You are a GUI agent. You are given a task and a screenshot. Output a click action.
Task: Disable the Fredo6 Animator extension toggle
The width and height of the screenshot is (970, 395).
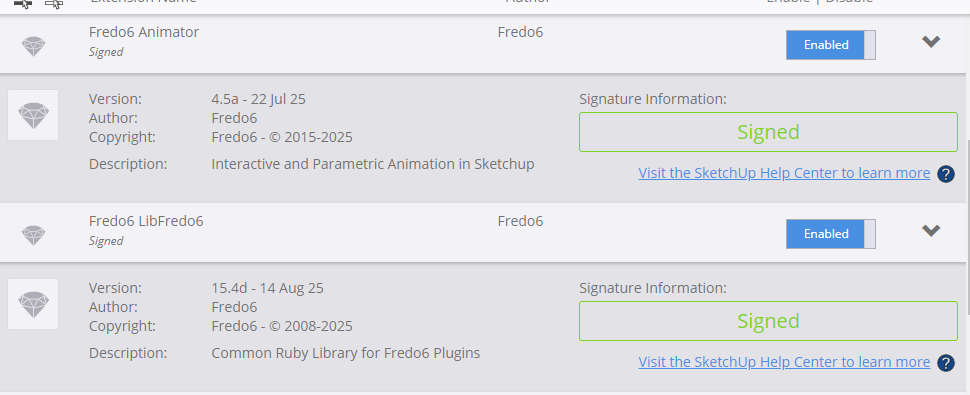[831, 45]
